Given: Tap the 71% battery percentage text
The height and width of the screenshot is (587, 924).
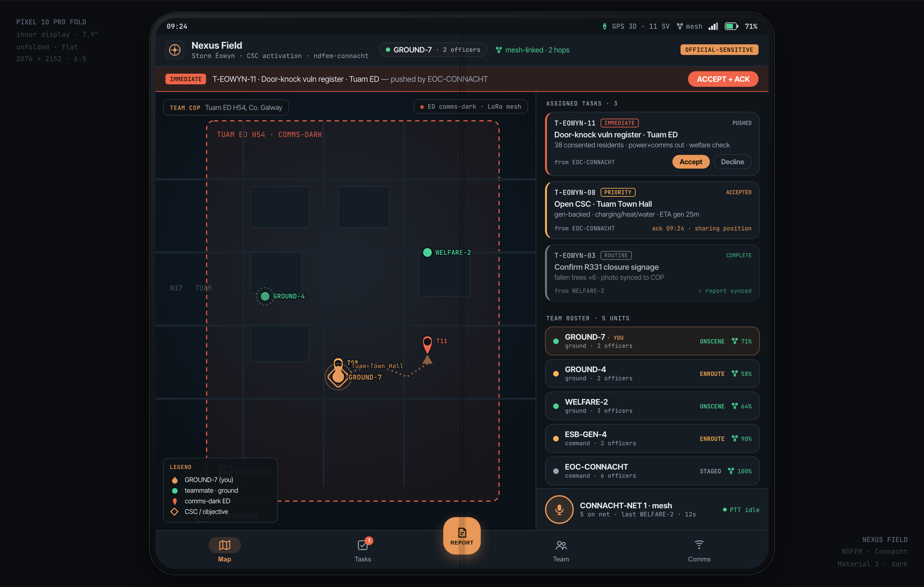Looking at the screenshot, I should (x=751, y=27).
